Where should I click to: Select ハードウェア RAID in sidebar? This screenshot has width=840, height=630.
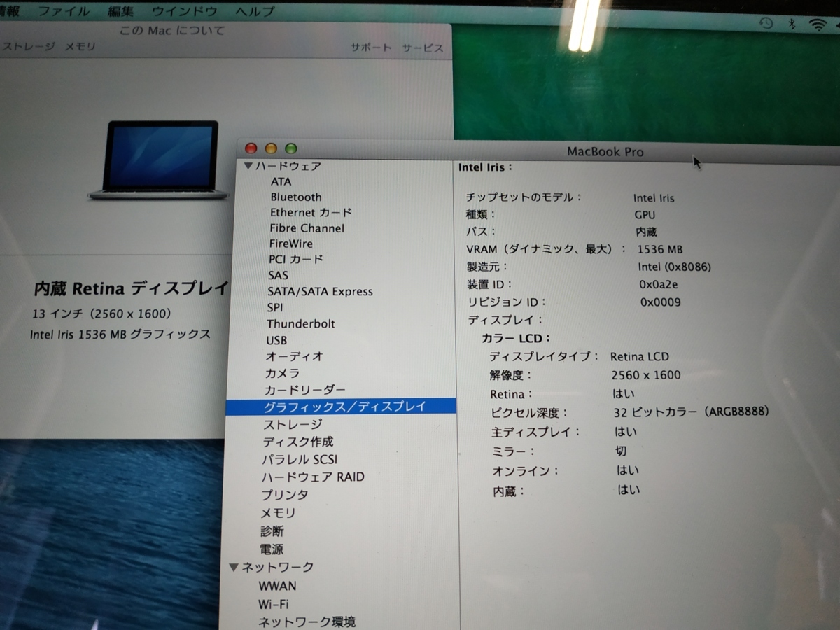[x=313, y=477]
